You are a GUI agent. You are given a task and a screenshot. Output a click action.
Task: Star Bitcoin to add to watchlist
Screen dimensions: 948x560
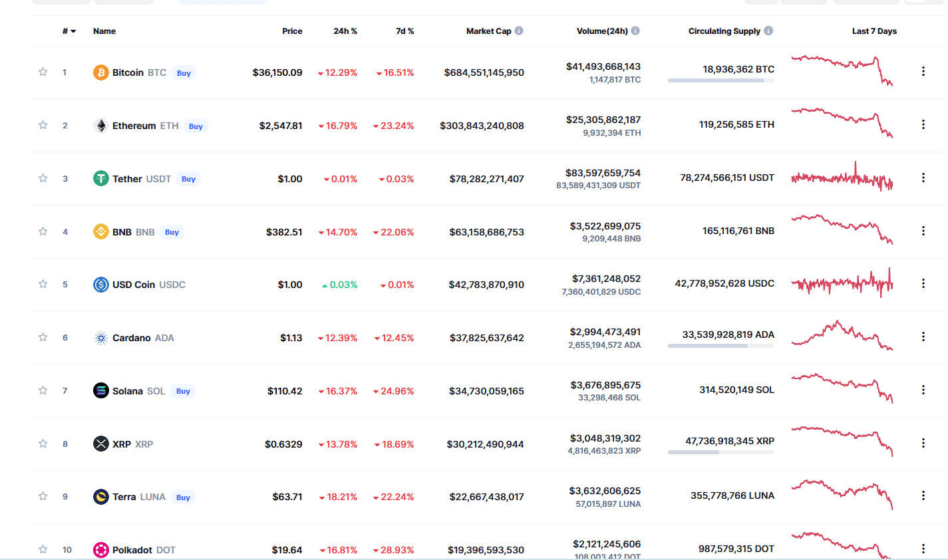coord(43,72)
